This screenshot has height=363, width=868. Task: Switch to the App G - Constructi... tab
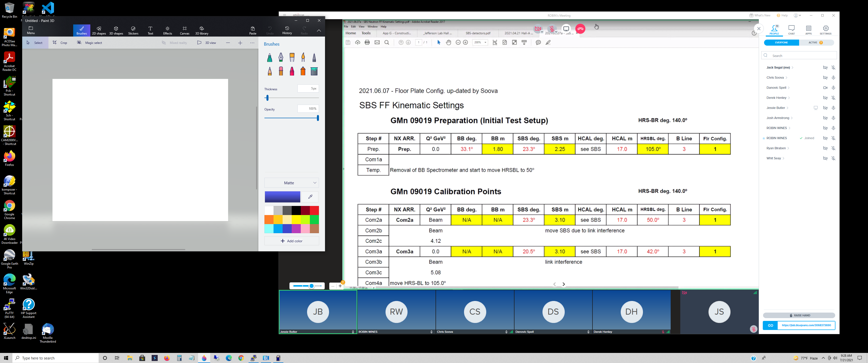point(397,33)
